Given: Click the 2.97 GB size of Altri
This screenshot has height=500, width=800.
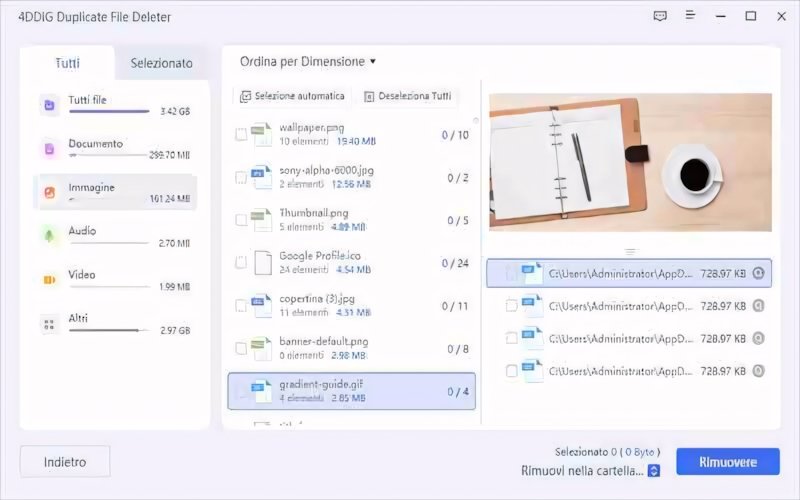Looking at the screenshot, I should coord(175,331).
